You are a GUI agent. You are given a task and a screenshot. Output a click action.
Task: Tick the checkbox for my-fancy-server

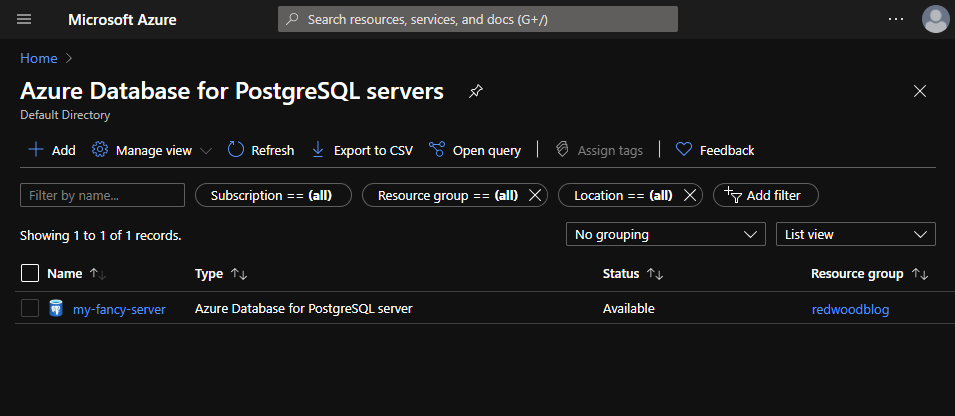click(x=30, y=309)
